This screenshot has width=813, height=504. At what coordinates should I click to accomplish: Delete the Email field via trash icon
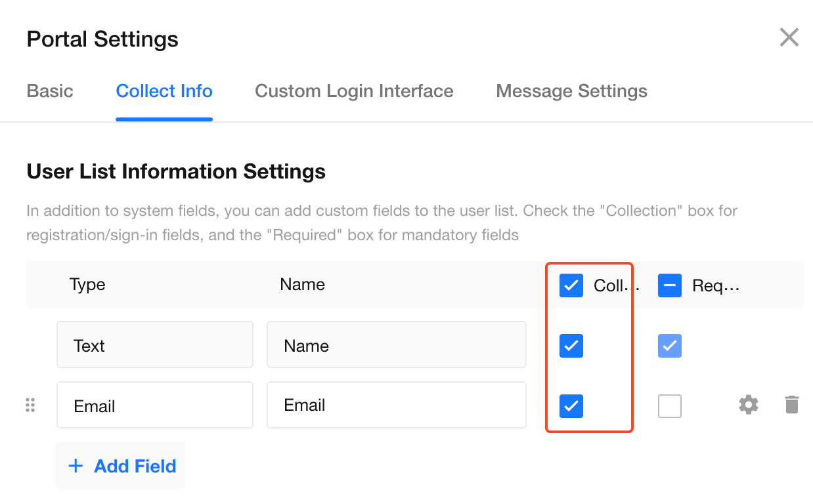792,405
